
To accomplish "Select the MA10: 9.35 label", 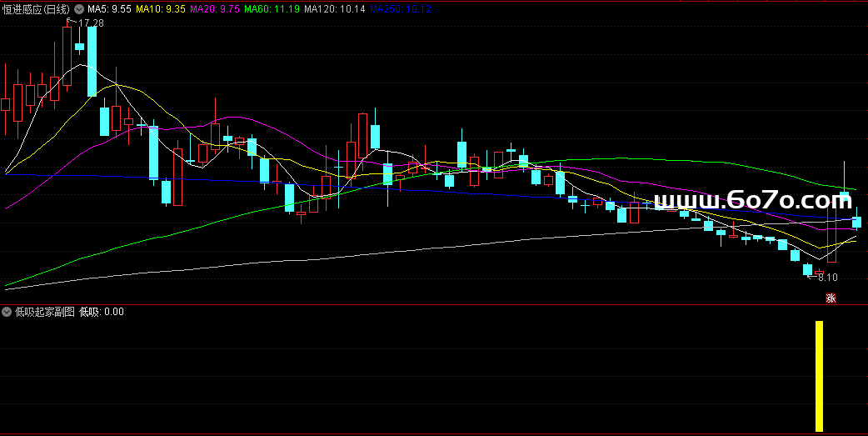I will coord(161,9).
